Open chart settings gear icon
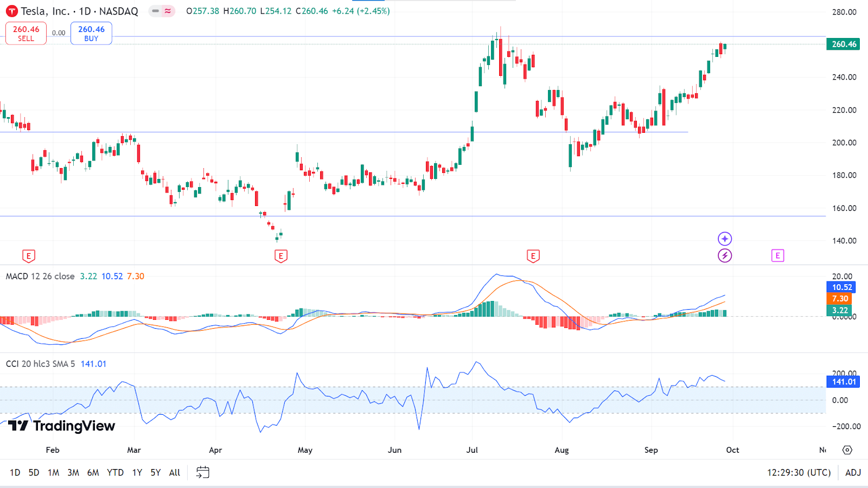Screen dimensions: 868x488 pos(847,450)
